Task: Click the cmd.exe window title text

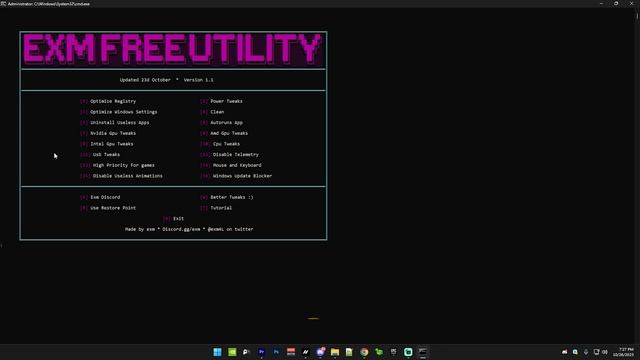Action: click(49, 4)
